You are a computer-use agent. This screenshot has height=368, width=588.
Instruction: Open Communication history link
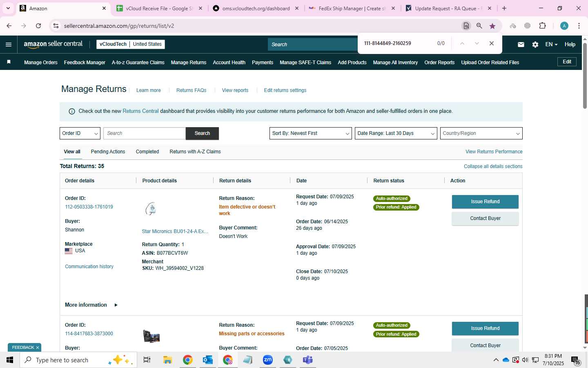[x=89, y=267]
